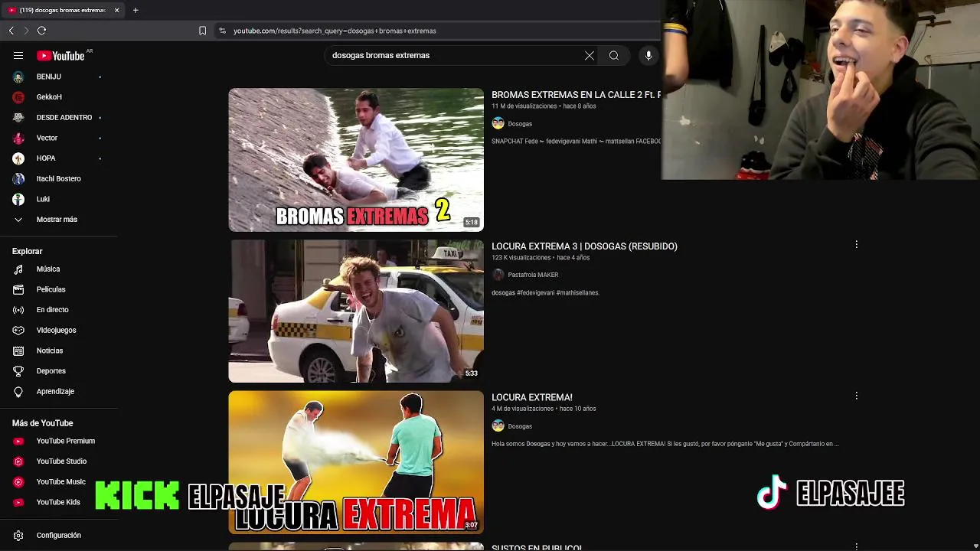Open Dosogas channel under BROMAS EXTREMAS video
This screenshot has height=551, width=980.
(x=520, y=124)
